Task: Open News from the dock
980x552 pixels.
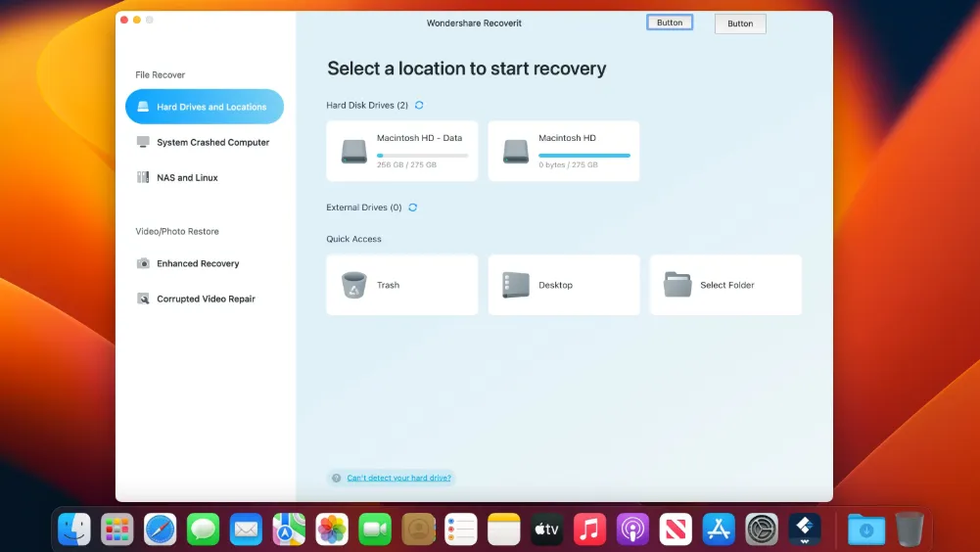Action: (x=676, y=529)
